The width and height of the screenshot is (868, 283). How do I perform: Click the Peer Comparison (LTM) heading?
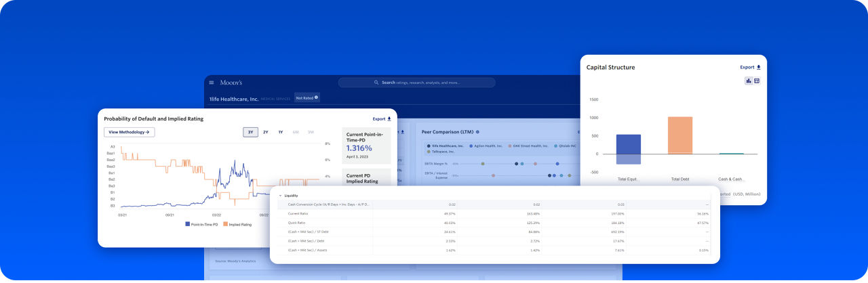coord(448,132)
